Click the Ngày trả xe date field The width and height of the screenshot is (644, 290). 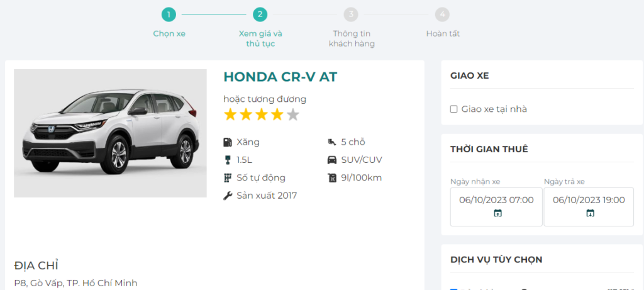coord(589,200)
